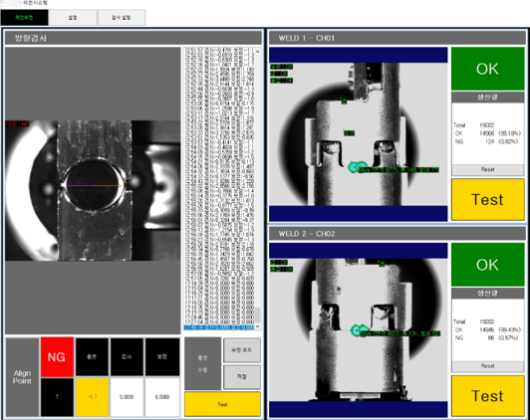This screenshot has width=530, height=420.
Task: Click the 옵셋 수정 offset edit panel
Action: pos(202,363)
